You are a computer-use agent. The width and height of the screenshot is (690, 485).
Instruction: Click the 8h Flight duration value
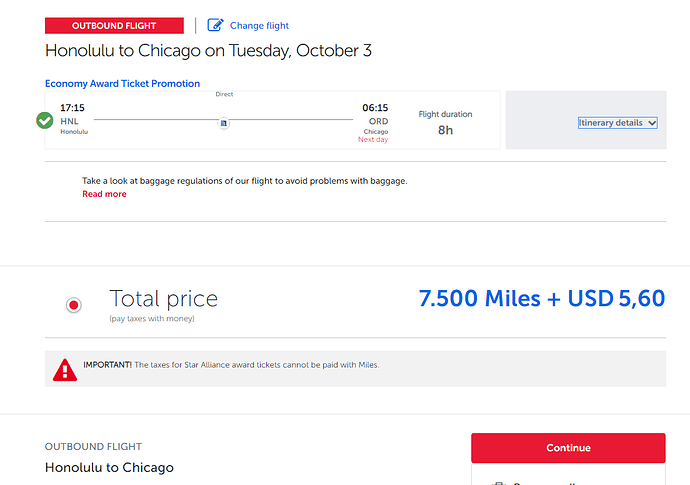pyautogui.click(x=445, y=130)
